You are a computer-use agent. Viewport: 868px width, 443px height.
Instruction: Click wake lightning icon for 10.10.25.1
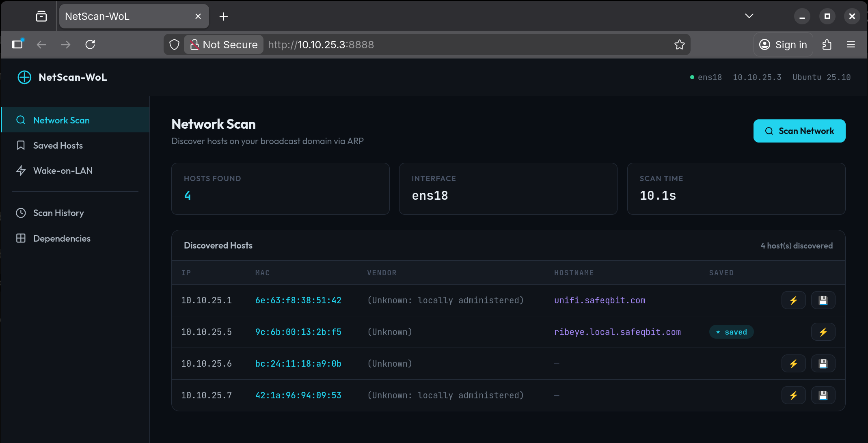coord(793,300)
